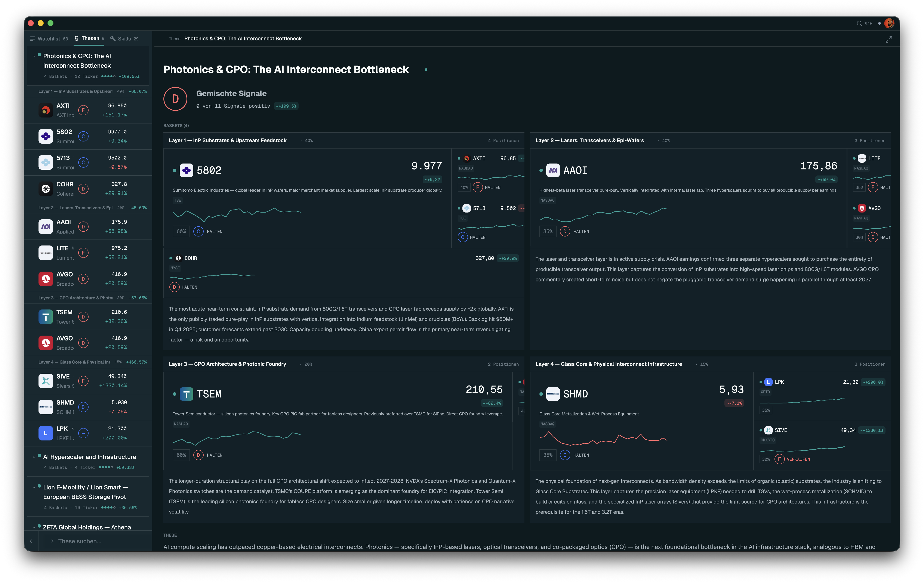924x583 pixels.
Task: Click the +109,5% badge under Gemischte Signale
Action: (286, 106)
